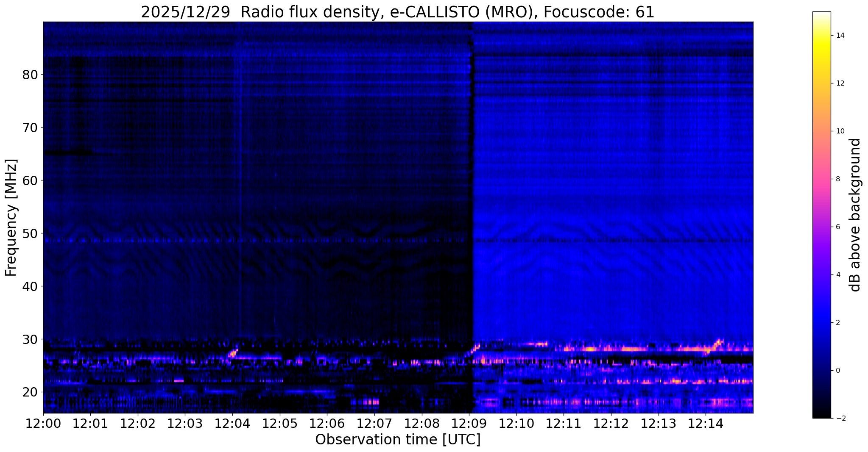Select the 12:11 time tick label
This screenshot has height=452, width=868.
click(564, 424)
